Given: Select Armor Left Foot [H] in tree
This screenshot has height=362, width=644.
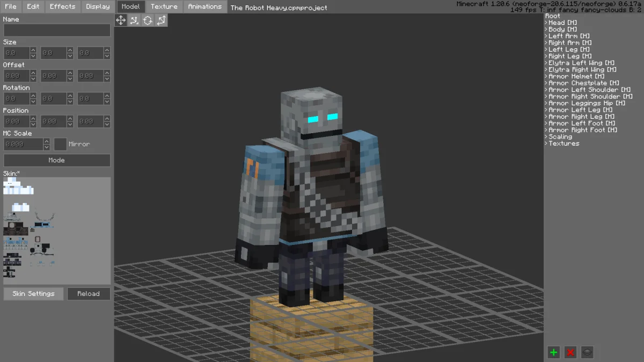Looking at the screenshot, I should click(x=582, y=124).
